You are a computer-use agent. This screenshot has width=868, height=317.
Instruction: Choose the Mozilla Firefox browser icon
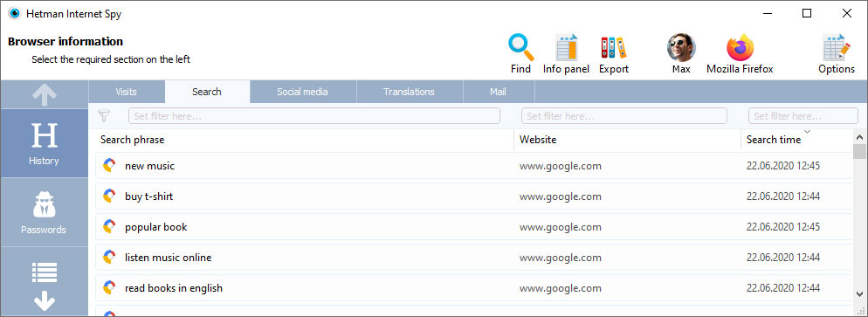pos(741,47)
